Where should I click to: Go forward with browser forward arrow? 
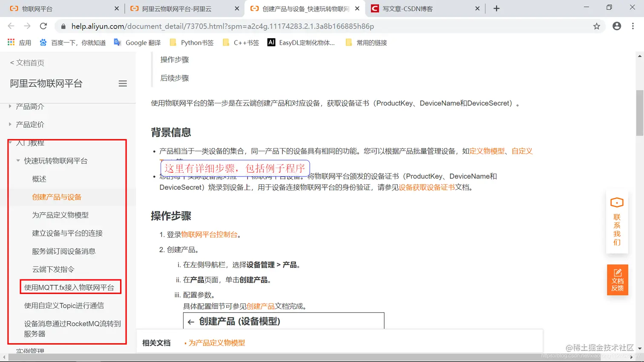(x=27, y=26)
